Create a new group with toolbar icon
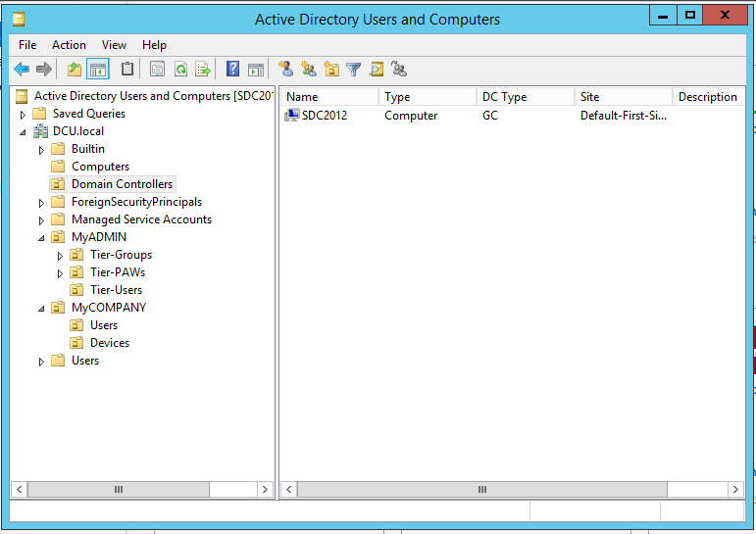Viewport: 756px width, 534px height. pos(309,70)
